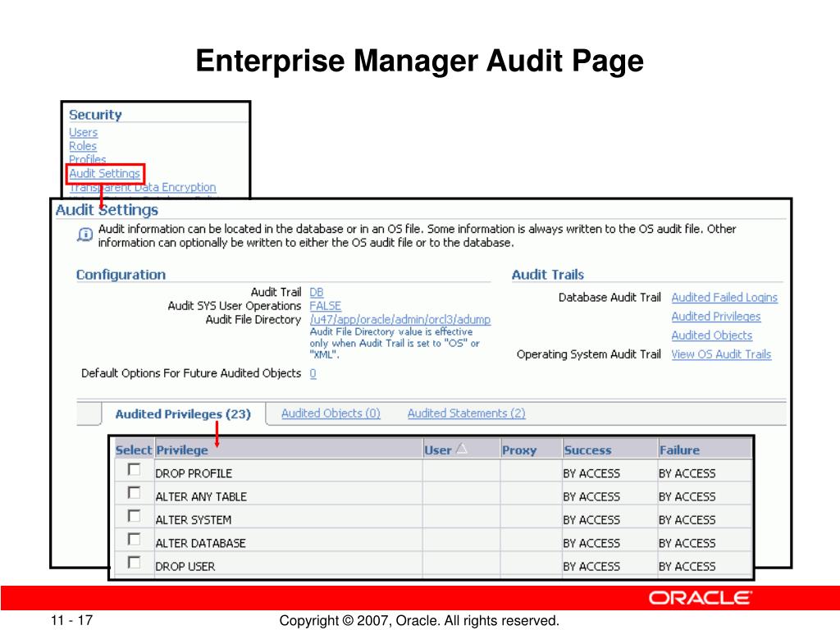
Task: Click BY ACCESS under Success for DROP PROFILE
Action: [x=591, y=474]
